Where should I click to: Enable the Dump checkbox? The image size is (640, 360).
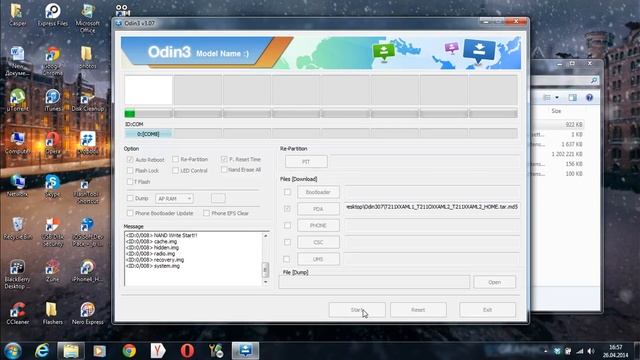click(x=130, y=198)
